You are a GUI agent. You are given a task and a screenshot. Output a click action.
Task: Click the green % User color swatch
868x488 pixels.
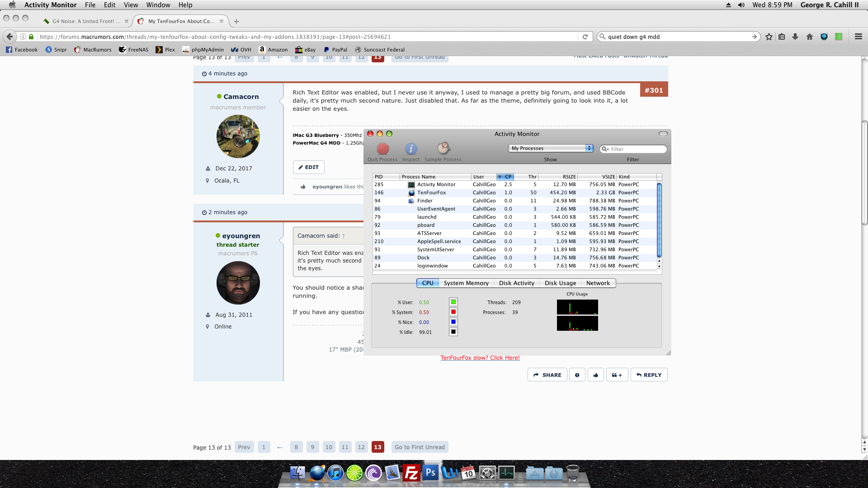point(453,302)
